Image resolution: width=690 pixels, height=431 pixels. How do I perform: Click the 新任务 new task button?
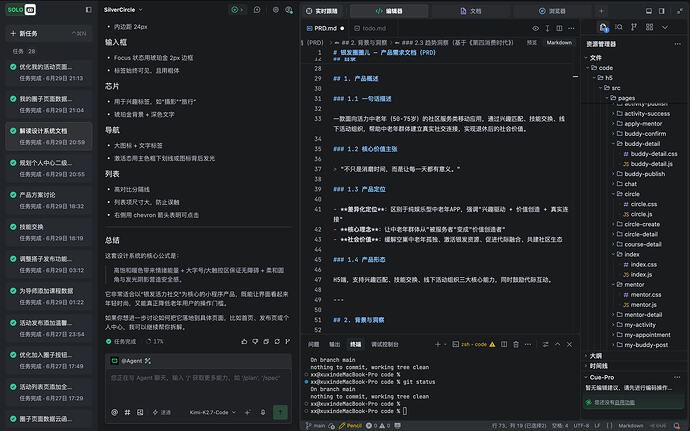[49, 33]
